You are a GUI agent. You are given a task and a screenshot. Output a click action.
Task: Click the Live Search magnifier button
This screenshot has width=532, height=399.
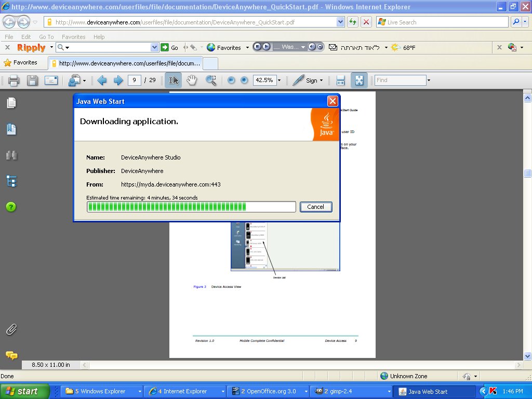[x=516, y=22]
